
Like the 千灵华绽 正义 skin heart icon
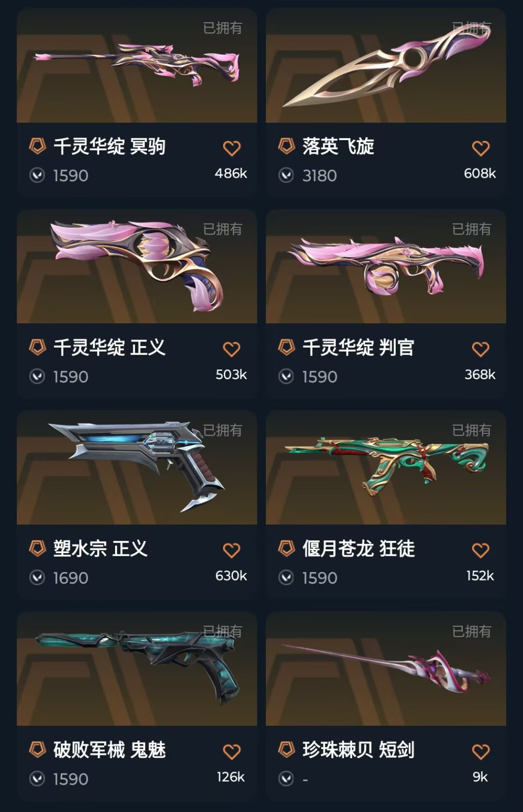(232, 349)
